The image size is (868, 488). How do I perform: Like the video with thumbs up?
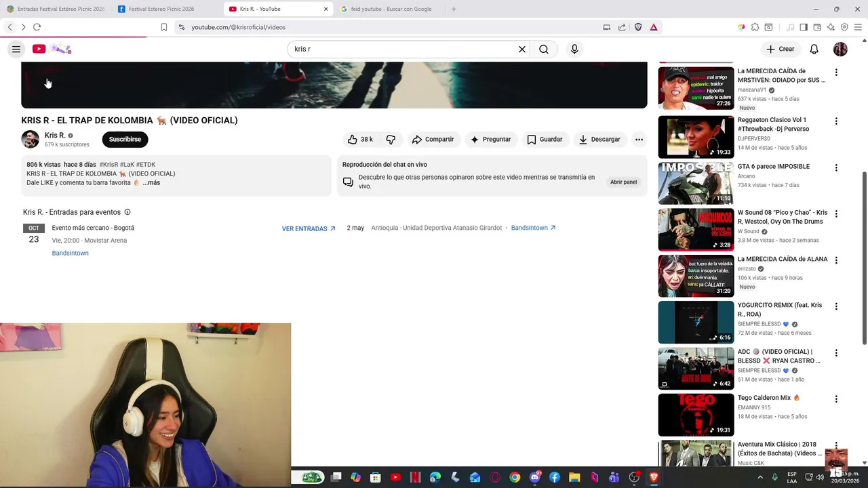360,139
